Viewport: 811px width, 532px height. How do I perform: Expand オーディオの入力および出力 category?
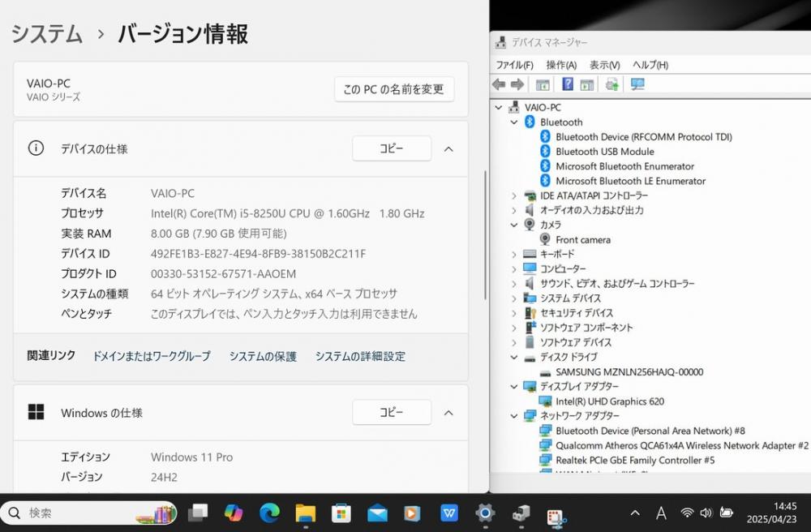click(514, 210)
